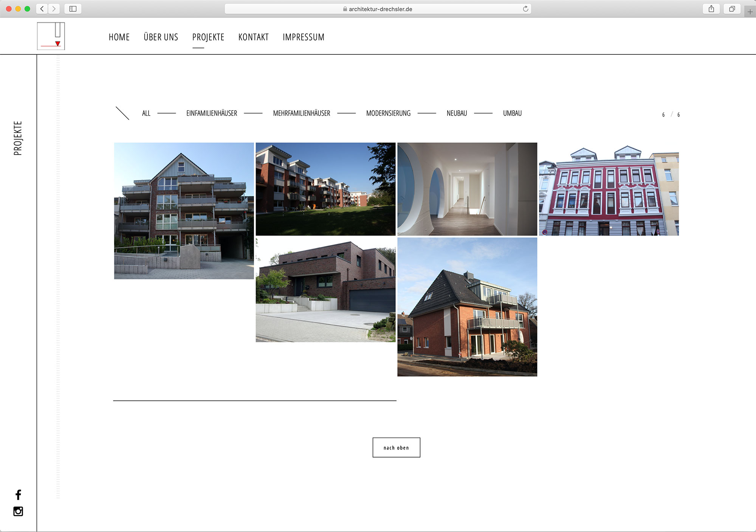
Task: Go forward with Safari's forward arrow
Action: coord(54,9)
